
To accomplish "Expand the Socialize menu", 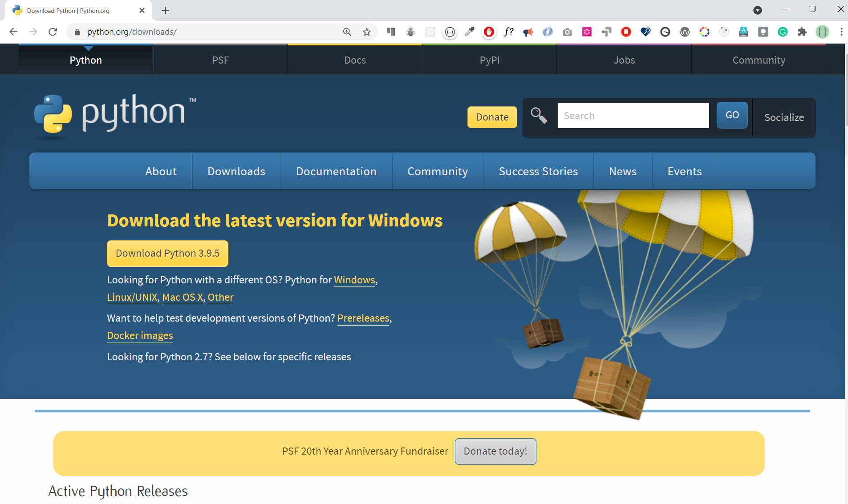I will pyautogui.click(x=784, y=117).
